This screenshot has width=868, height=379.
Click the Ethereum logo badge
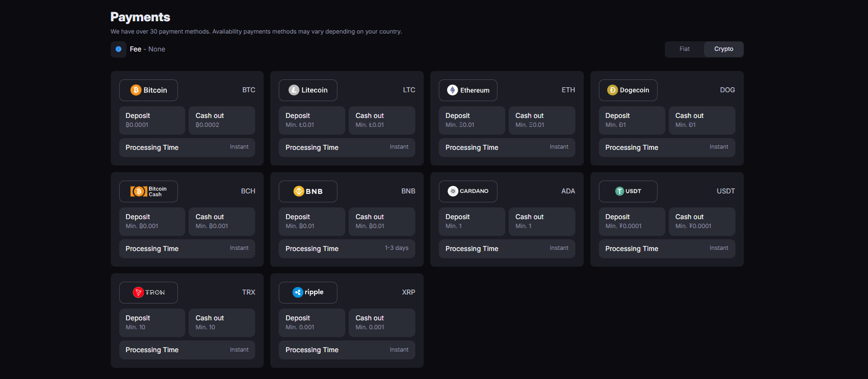click(x=468, y=90)
